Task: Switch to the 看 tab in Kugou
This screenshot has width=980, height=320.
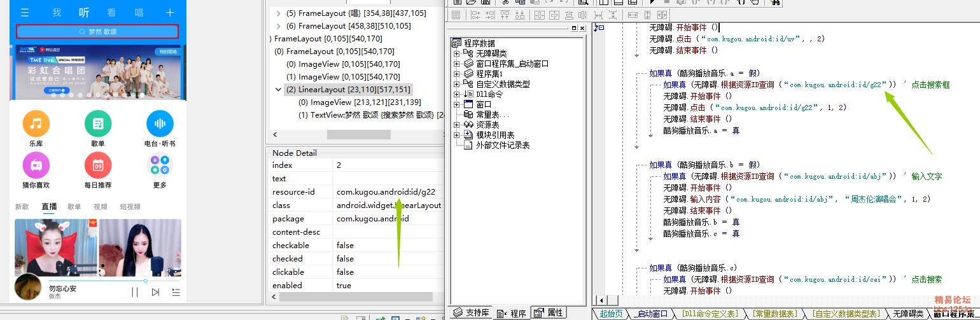Action: click(x=111, y=12)
